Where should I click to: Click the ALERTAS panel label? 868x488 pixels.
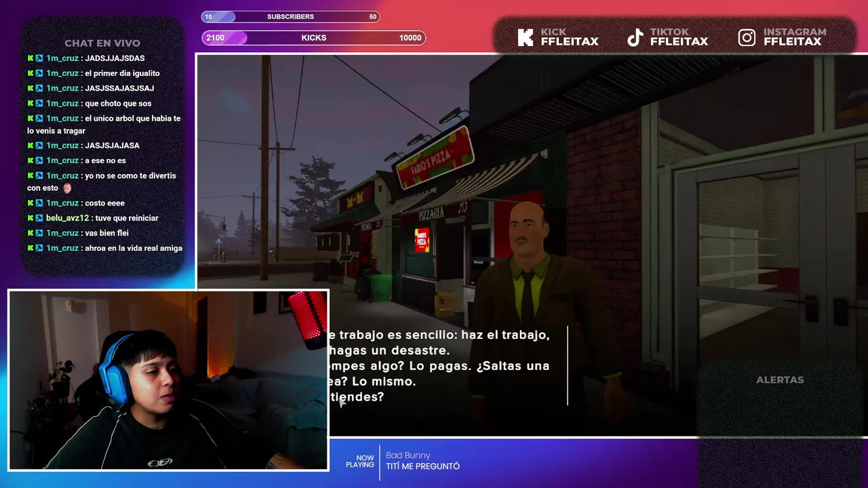pyautogui.click(x=780, y=380)
